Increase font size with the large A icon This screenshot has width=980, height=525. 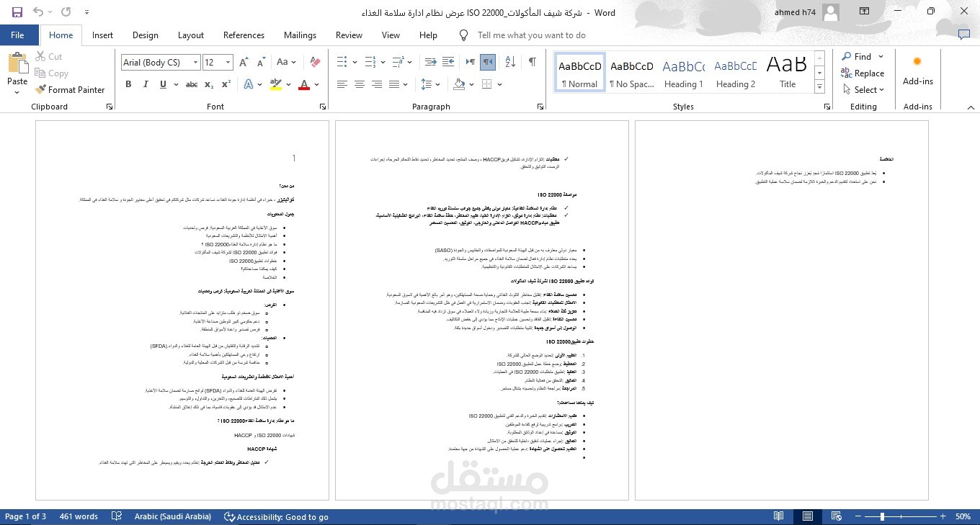[244, 63]
